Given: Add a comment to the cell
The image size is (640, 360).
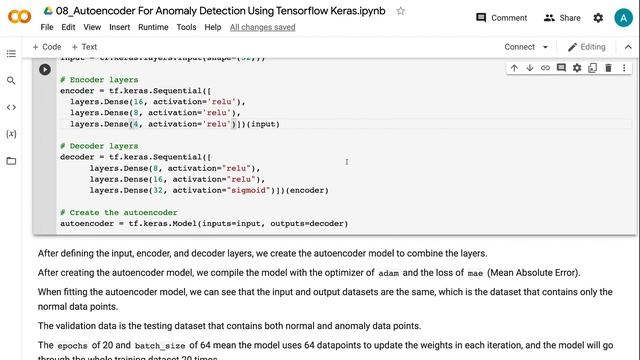Looking at the screenshot, I should [x=561, y=68].
